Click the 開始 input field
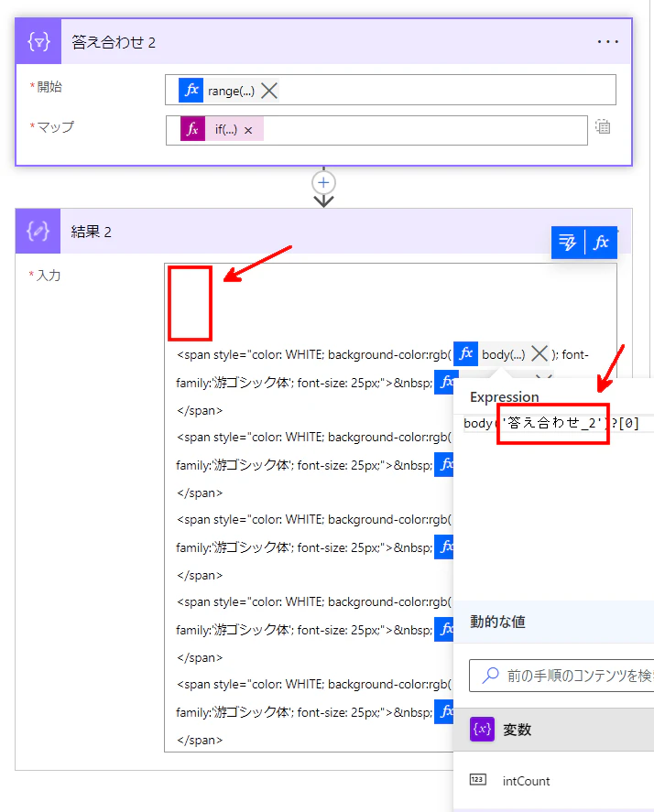The height and width of the screenshot is (812, 654). click(390, 90)
